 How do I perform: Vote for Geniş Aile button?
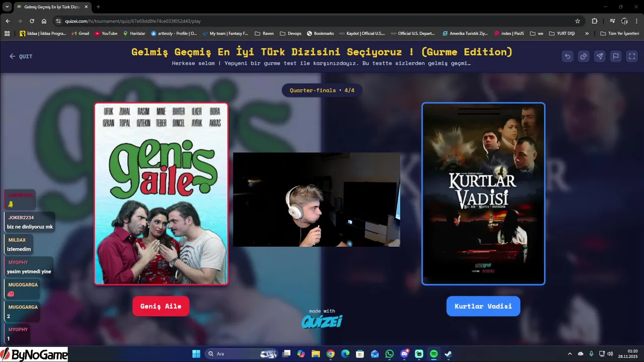click(x=161, y=306)
